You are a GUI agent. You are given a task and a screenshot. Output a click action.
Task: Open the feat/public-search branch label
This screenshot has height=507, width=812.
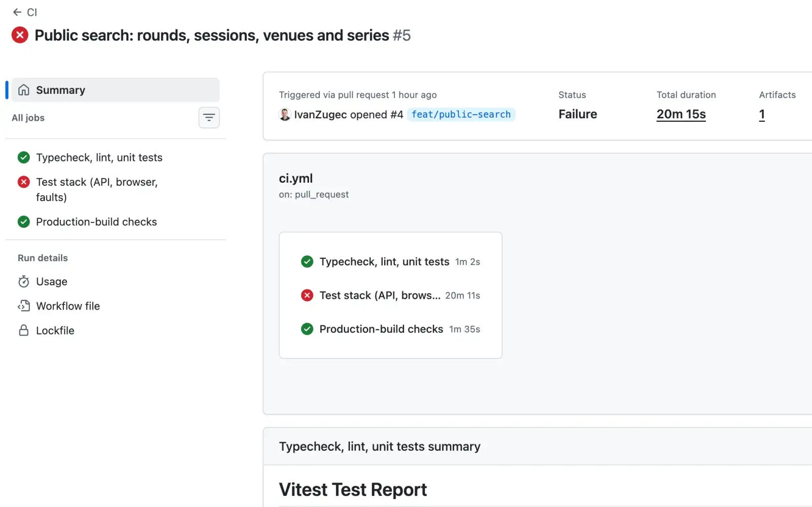(461, 115)
